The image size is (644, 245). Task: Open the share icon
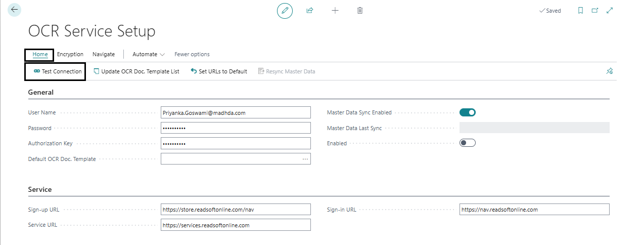pos(310,10)
